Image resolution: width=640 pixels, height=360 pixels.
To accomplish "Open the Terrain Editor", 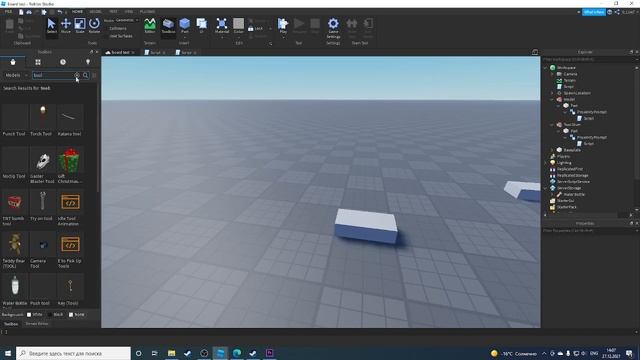I will point(150,26).
